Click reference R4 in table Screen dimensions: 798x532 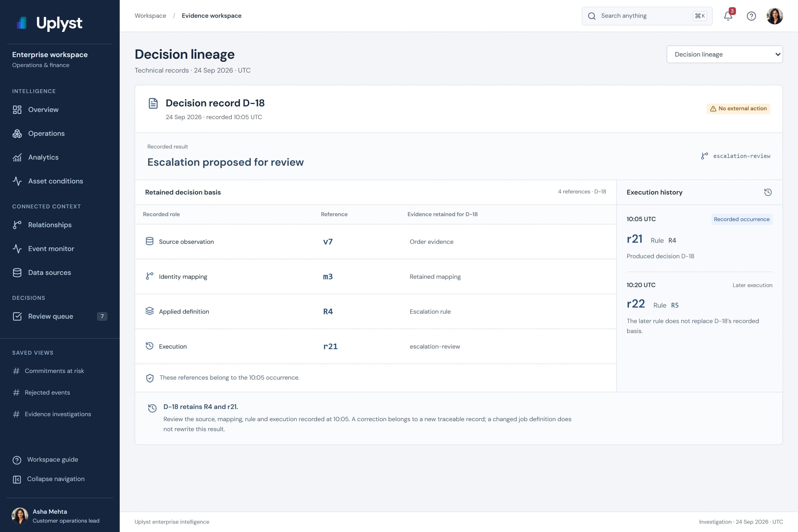(x=328, y=311)
